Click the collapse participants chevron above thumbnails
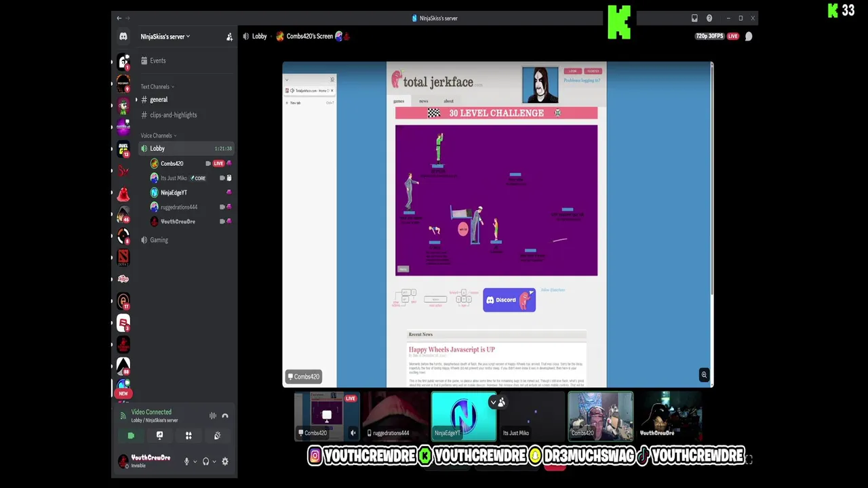 (493, 403)
